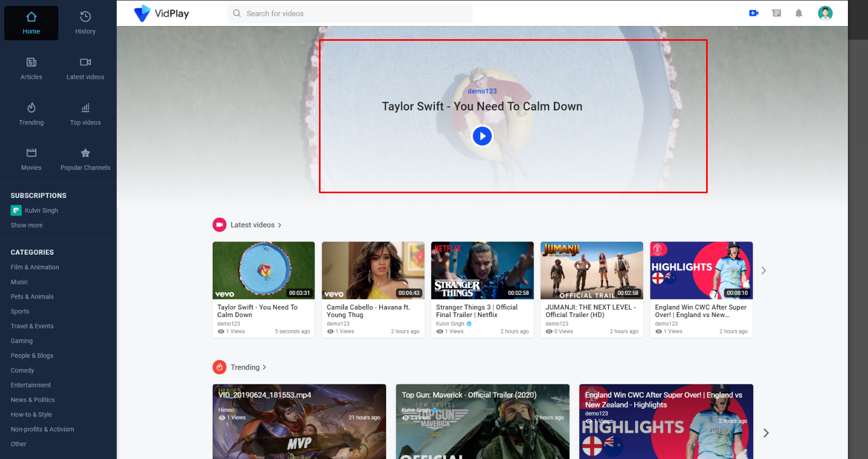Image resolution: width=868 pixels, height=459 pixels.
Task: Click the search magnifier icon
Action: click(237, 13)
